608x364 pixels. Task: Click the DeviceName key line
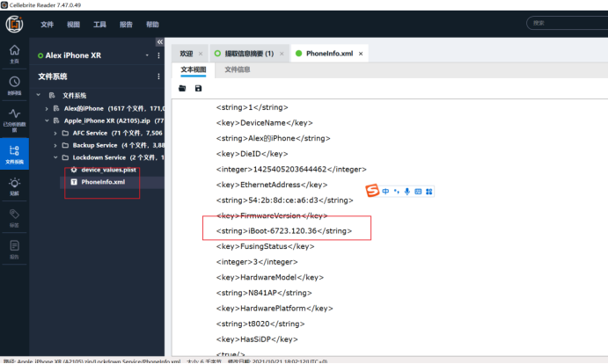265,123
